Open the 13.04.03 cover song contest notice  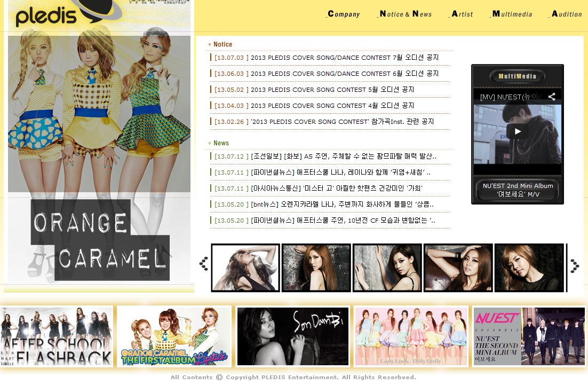click(332, 106)
